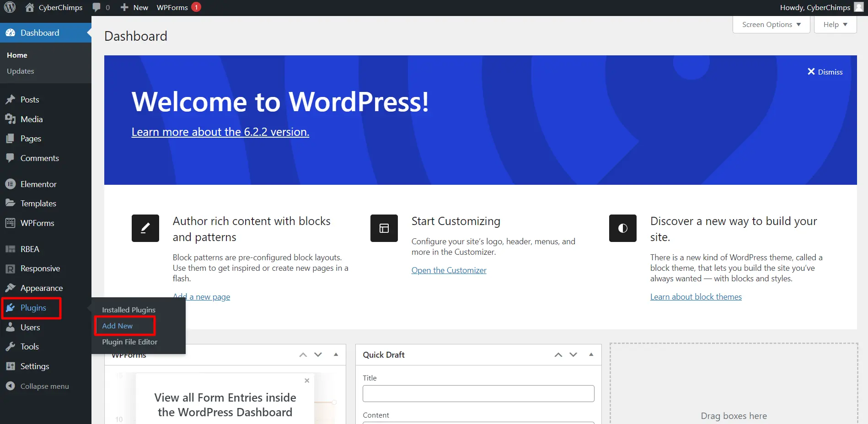Visit the CyberChimps site home icon
The width and height of the screenshot is (868, 424).
coord(30,7)
